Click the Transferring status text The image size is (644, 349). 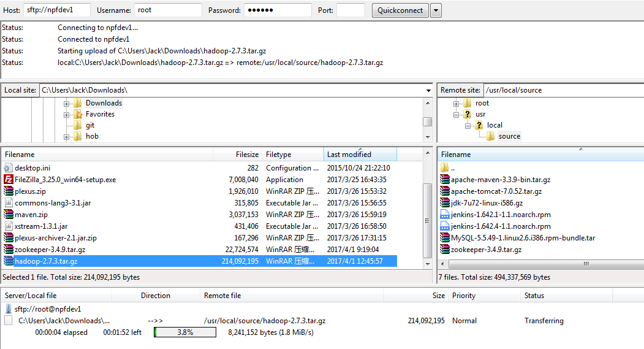[x=544, y=321]
